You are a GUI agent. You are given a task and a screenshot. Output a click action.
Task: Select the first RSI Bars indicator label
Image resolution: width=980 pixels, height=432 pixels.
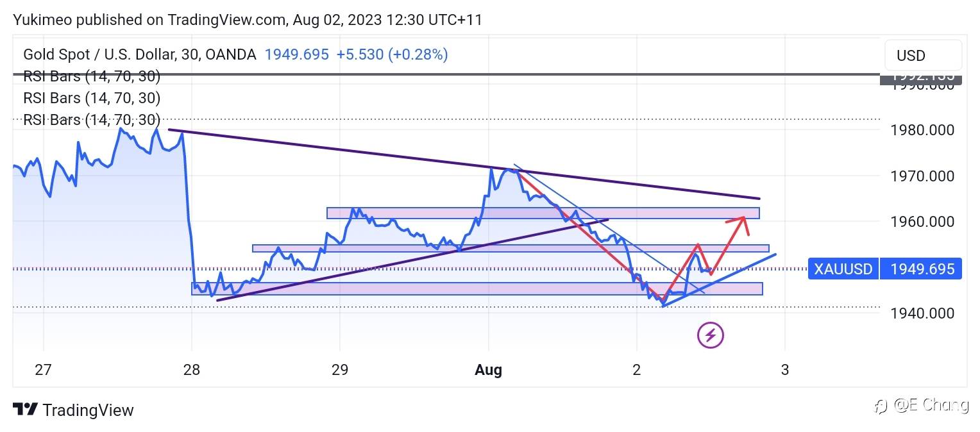click(x=92, y=76)
